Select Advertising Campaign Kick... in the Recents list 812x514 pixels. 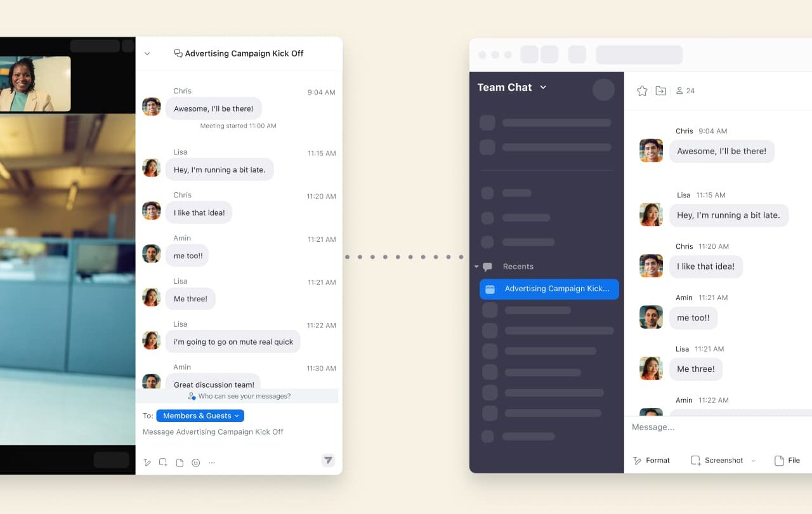pos(549,289)
